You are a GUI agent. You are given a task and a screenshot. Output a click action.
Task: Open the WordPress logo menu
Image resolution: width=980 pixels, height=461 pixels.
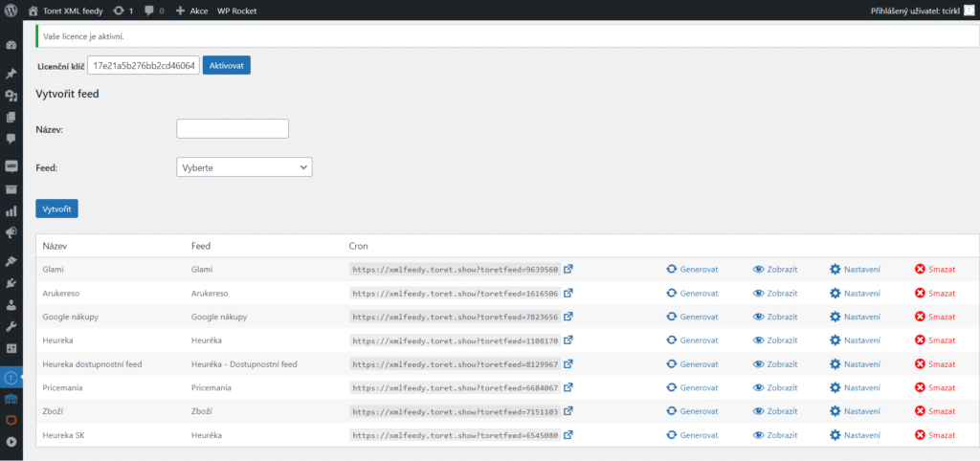(11, 11)
